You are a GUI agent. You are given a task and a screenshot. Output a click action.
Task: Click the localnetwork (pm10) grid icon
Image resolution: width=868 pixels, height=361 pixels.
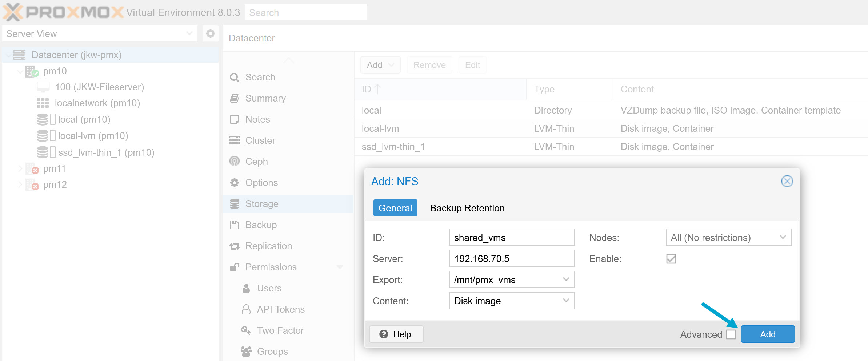[43, 103]
